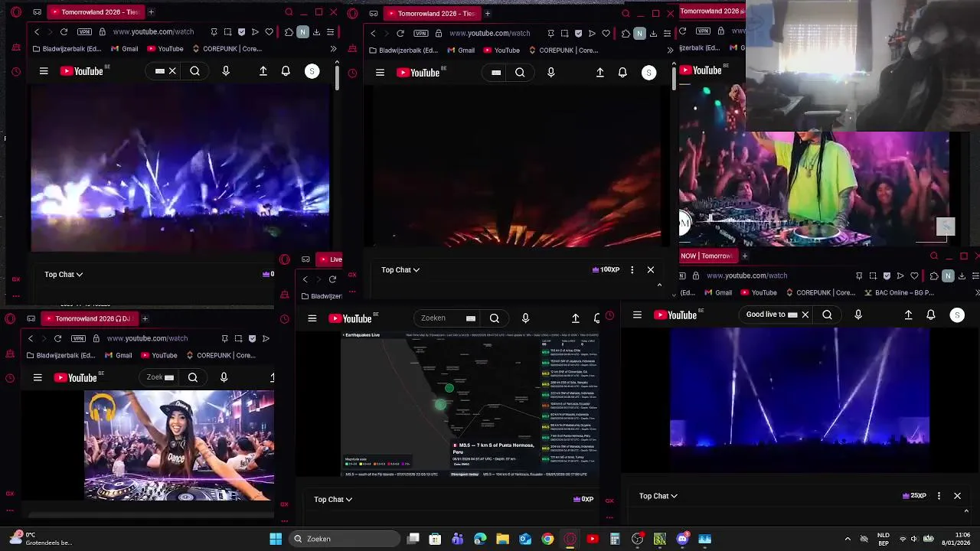Reload page in bottom-left Tomorrowland 2026 DJ window
The image size is (980, 551).
(x=57, y=338)
